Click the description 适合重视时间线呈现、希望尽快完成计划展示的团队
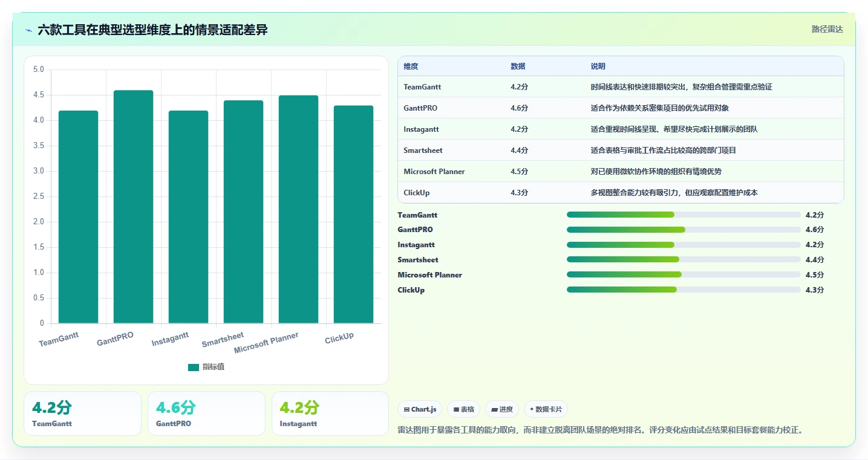 tap(674, 129)
